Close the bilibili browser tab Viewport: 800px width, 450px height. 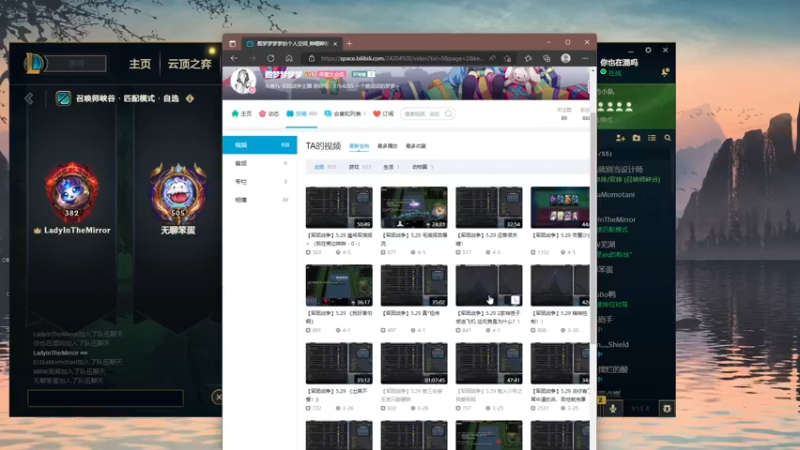(x=335, y=44)
